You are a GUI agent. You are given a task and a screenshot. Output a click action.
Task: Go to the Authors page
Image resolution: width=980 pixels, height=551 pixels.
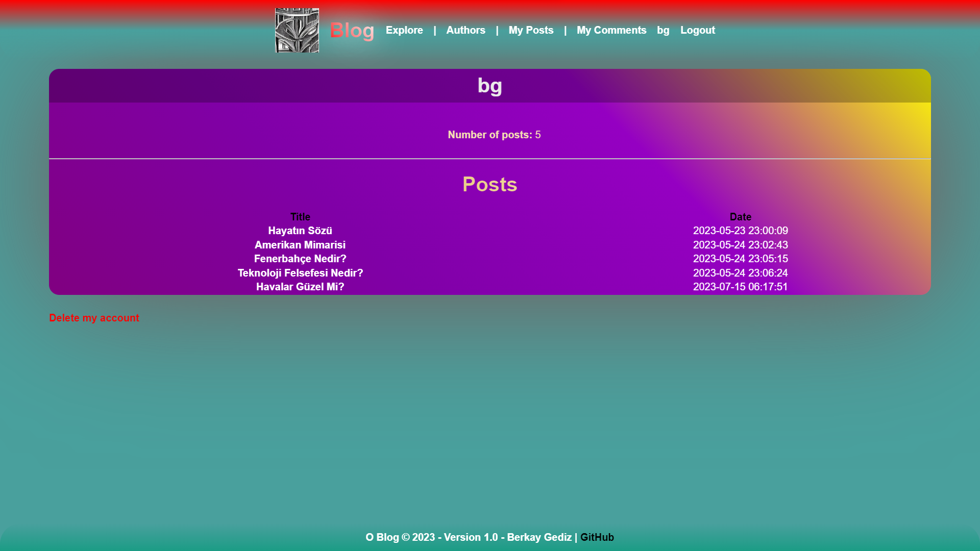coord(465,30)
